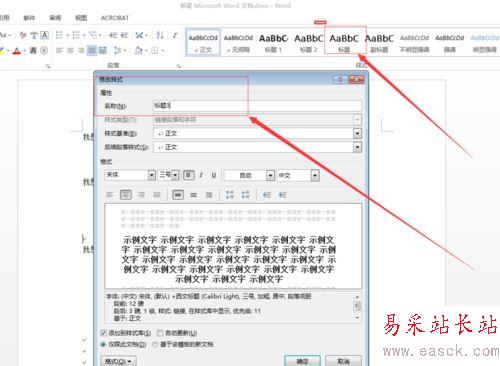Screen dimensions: 500x366
Task: Open the 视图 (View) ribbon tab
Action: [81, 18]
